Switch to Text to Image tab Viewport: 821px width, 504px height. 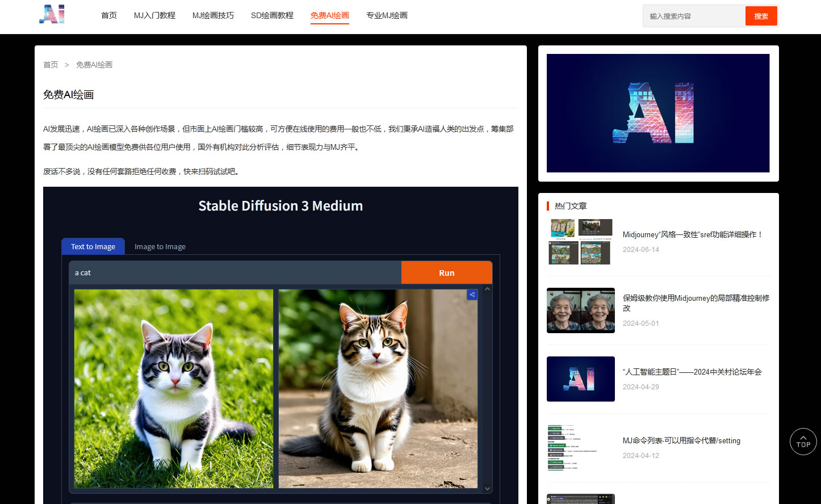click(x=93, y=246)
